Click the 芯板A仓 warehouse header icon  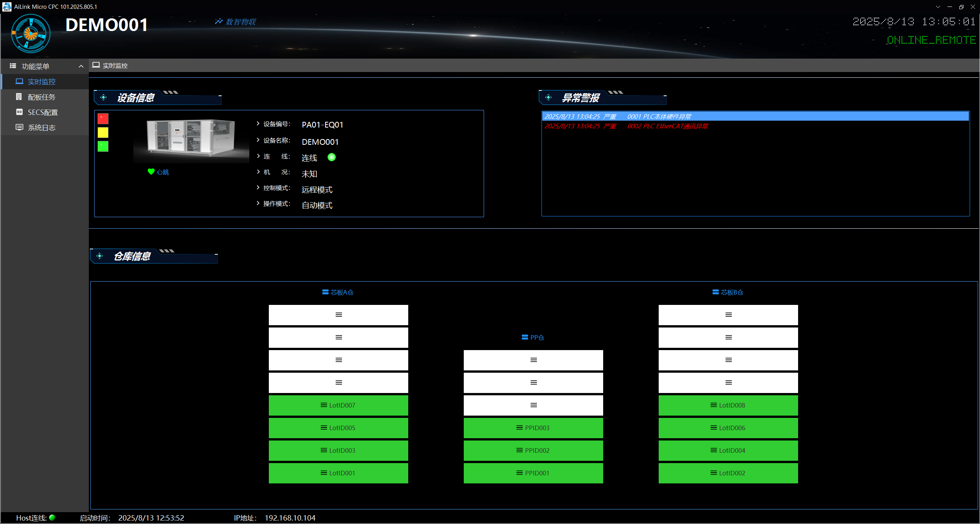click(325, 292)
